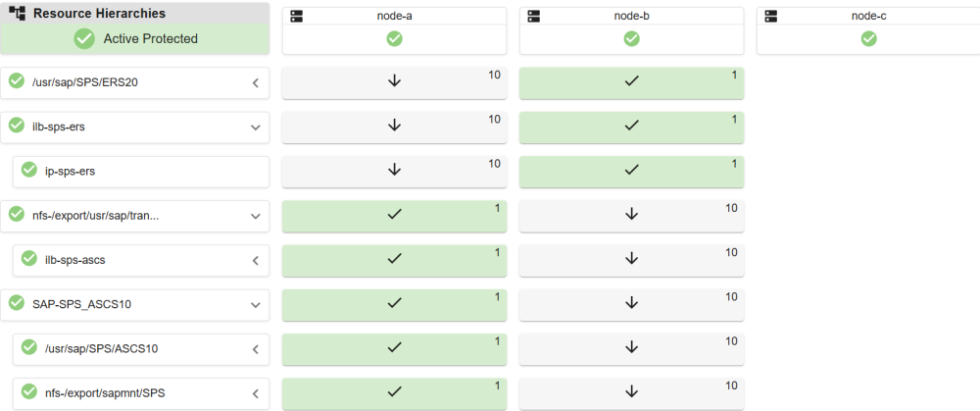Expand the /usr/sap/SPS/ERS20 hierarchy chevron
This screenshot has height=411, width=980.
coord(255,83)
